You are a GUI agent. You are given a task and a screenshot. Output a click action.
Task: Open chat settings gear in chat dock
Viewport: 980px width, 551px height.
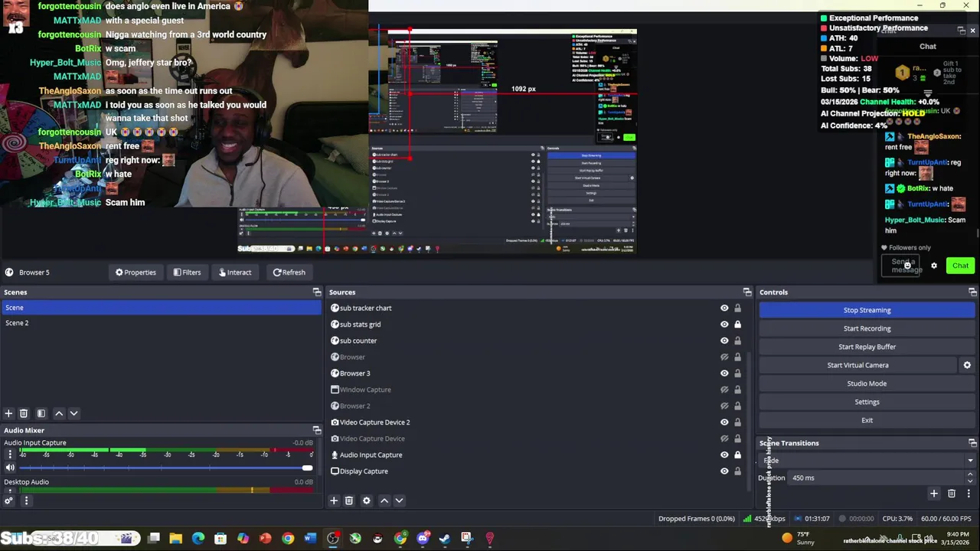[934, 266]
